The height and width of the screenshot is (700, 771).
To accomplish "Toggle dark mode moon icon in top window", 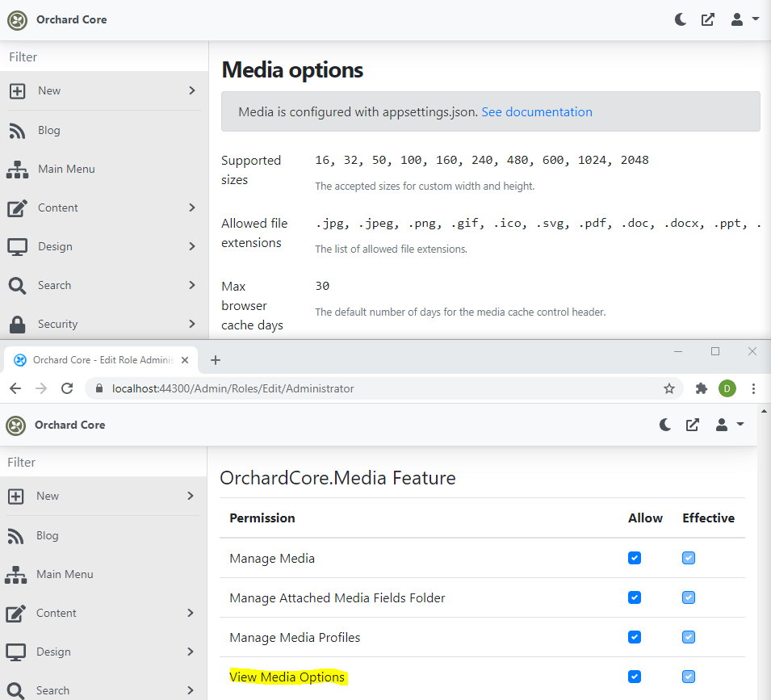I will click(x=681, y=19).
